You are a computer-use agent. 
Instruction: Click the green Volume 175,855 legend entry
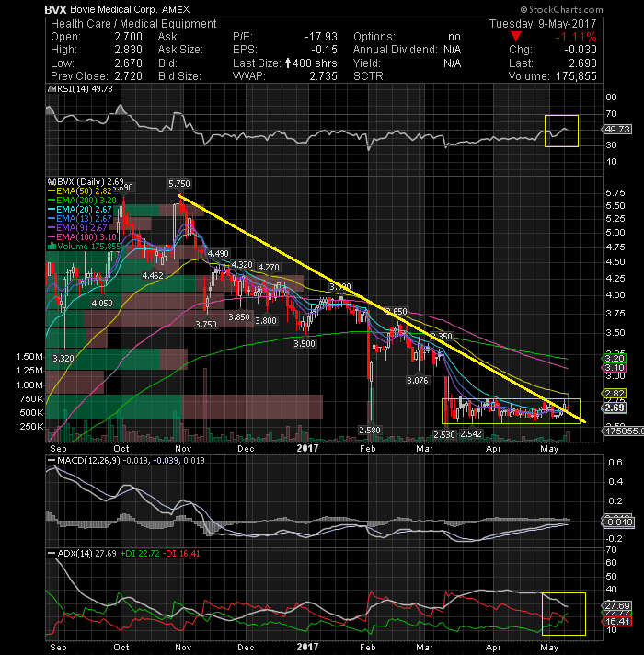[89, 246]
